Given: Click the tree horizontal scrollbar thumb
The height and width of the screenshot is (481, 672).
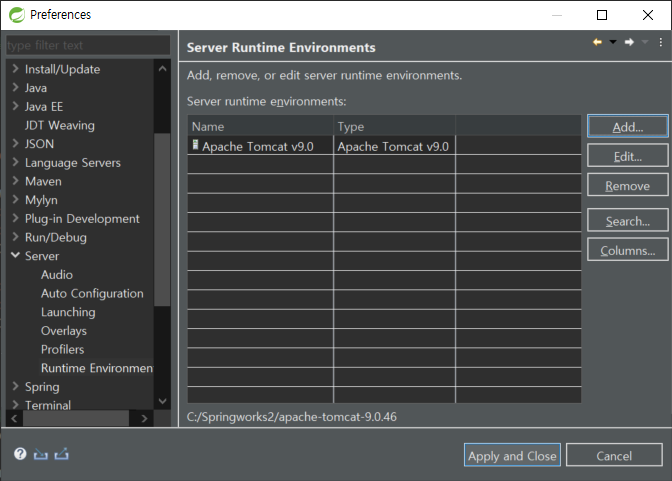Looking at the screenshot, I should click(x=76, y=418).
